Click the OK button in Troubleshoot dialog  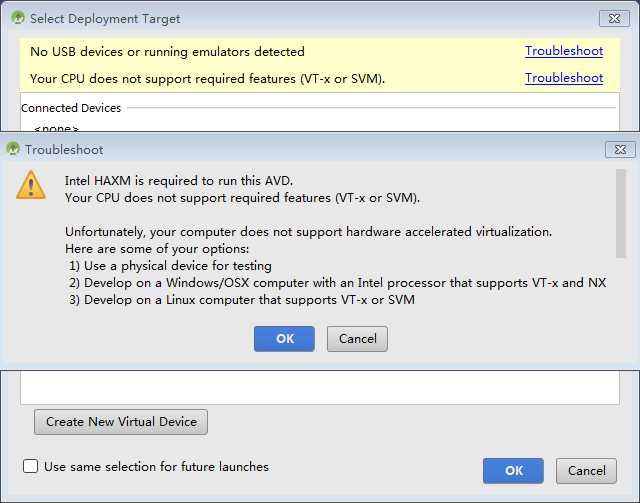coord(284,338)
